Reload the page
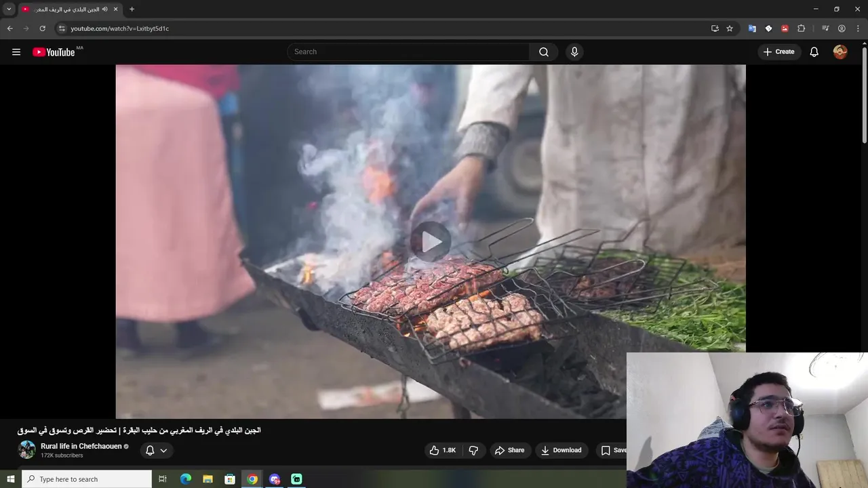 (42, 28)
